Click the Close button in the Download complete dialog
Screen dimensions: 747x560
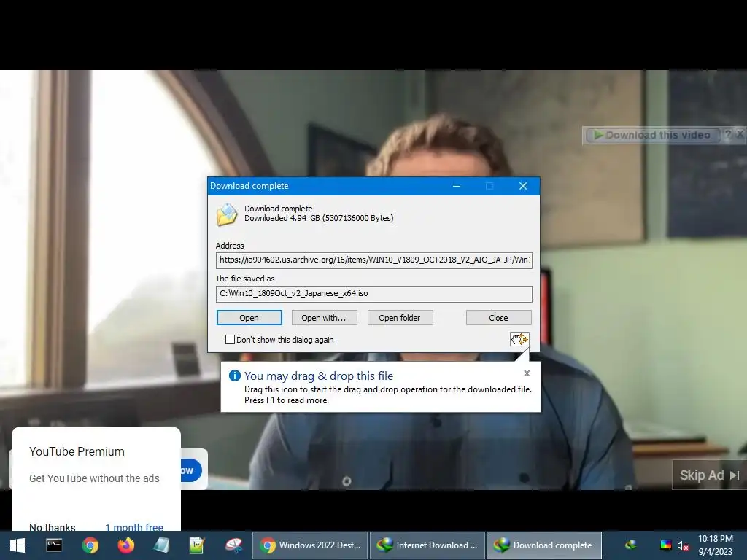point(498,318)
